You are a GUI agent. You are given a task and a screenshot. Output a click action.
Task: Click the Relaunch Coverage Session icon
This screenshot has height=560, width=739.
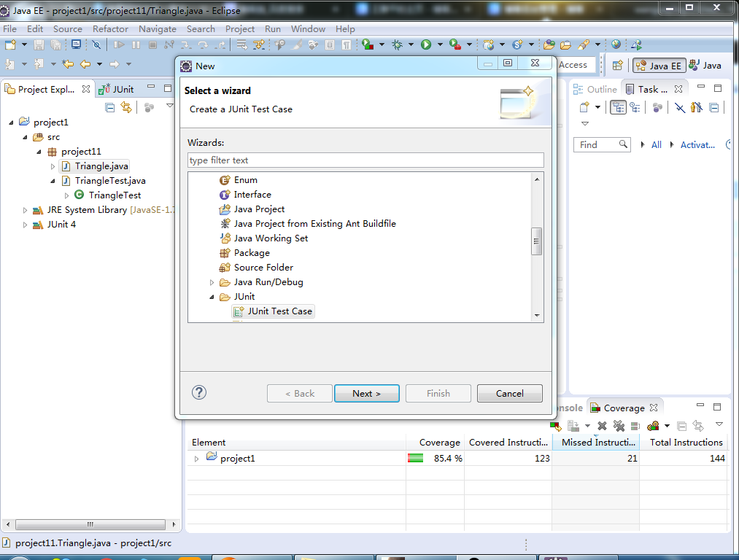[x=556, y=426]
